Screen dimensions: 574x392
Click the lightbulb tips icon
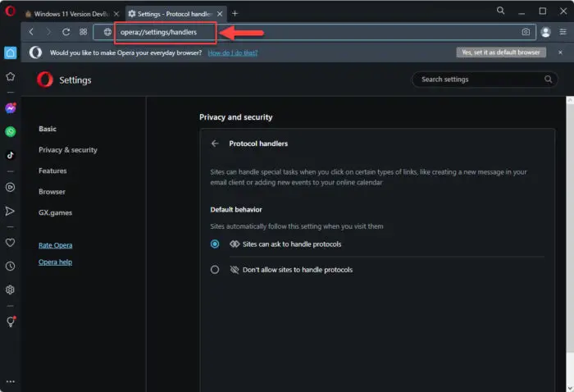click(11, 321)
